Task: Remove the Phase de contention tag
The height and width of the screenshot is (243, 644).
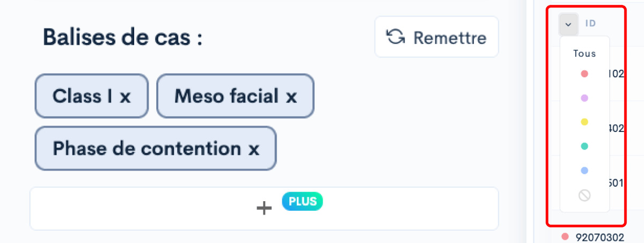Action: click(x=254, y=149)
